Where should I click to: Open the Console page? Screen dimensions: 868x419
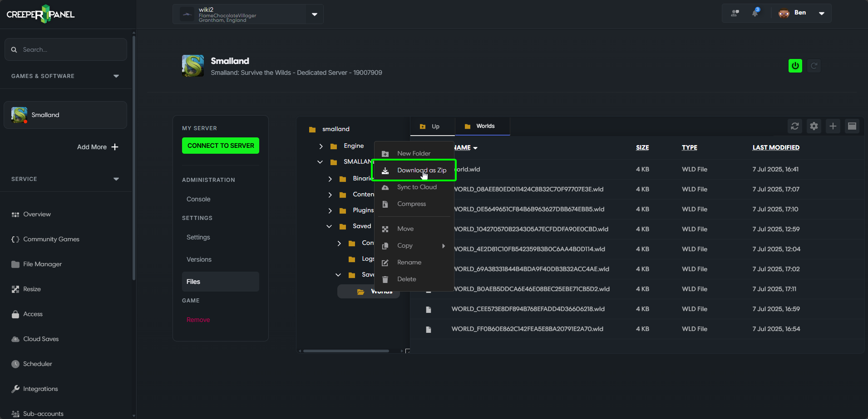point(198,199)
